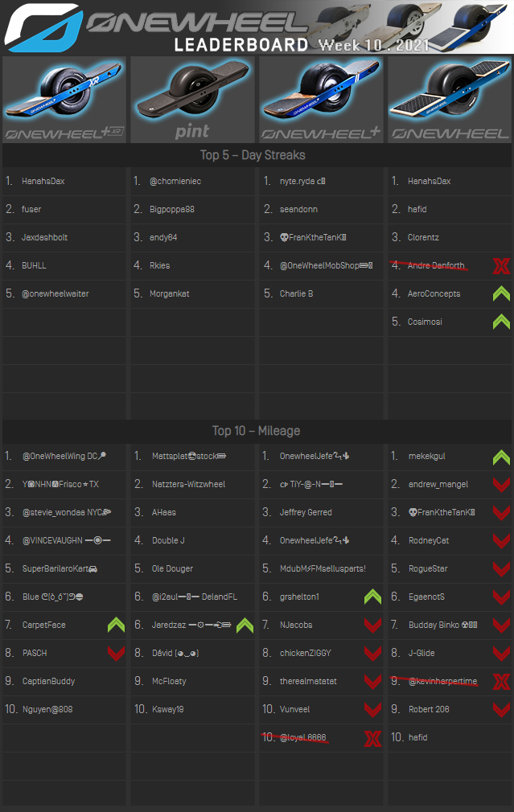Click the green up arrow beside AeroConcepts
Image resolution: width=514 pixels, height=812 pixels.
(501, 293)
